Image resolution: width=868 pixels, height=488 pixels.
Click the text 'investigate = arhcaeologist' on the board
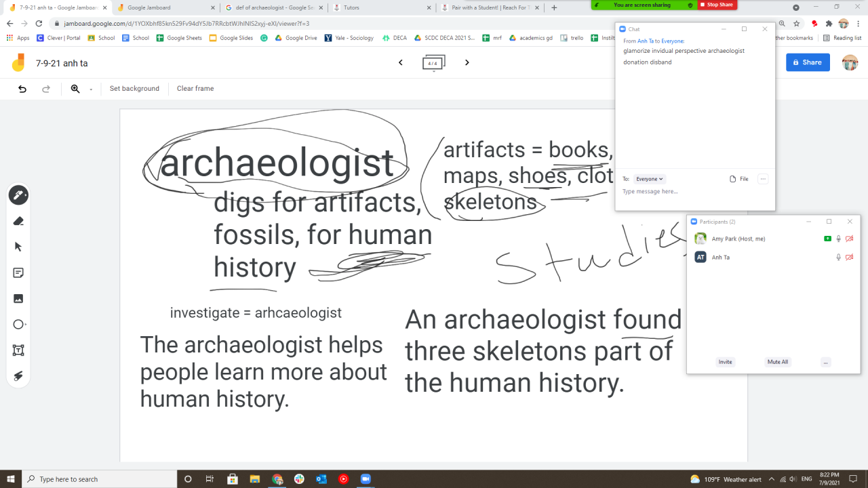(256, 313)
